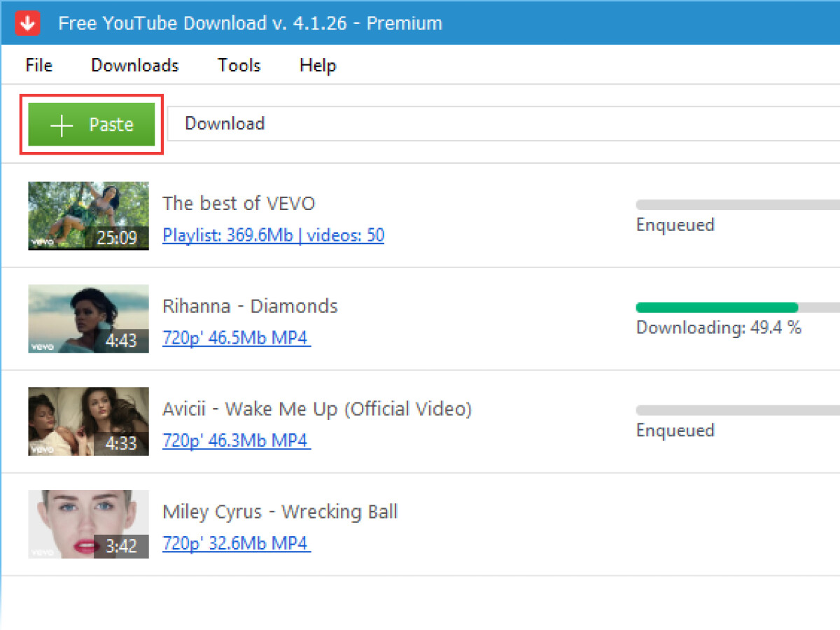The height and width of the screenshot is (630, 840).
Task: Open the Playlist 369.6Mb videos 50 link
Action: (x=274, y=235)
